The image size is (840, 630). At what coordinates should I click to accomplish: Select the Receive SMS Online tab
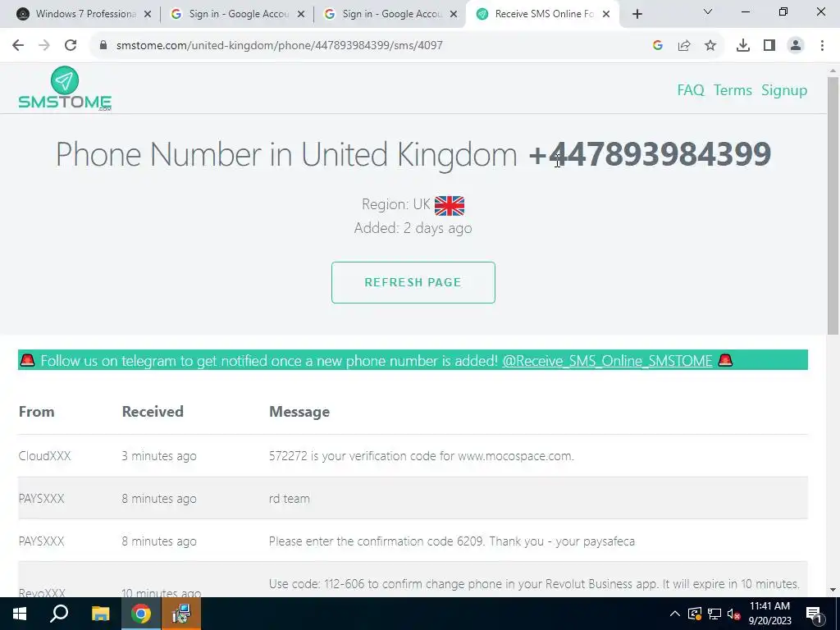click(x=544, y=14)
